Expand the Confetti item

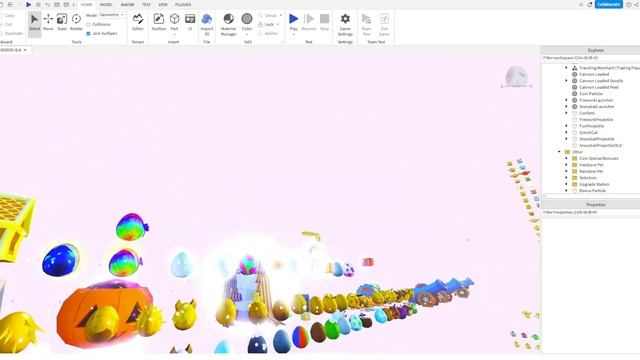566,113
